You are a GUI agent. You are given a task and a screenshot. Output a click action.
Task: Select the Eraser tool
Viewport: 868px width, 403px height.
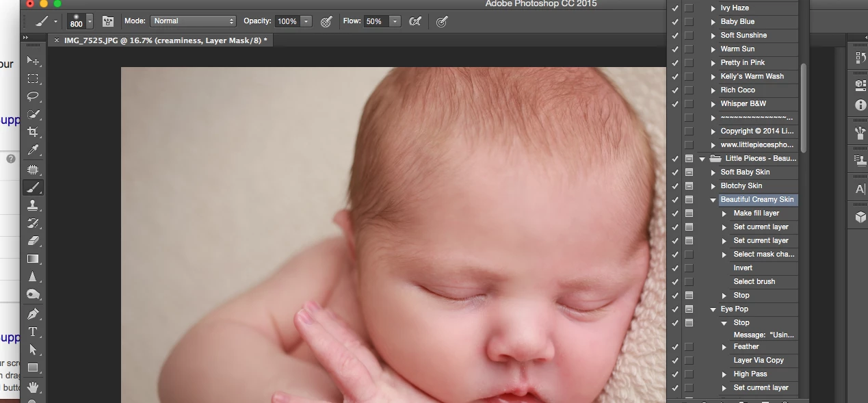pos(33,240)
